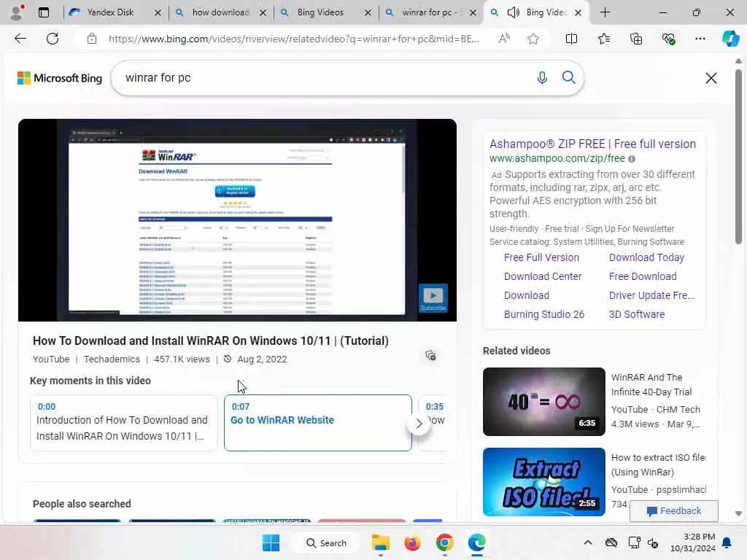Click the Feedback button
This screenshot has height=560, width=747.
click(x=673, y=511)
